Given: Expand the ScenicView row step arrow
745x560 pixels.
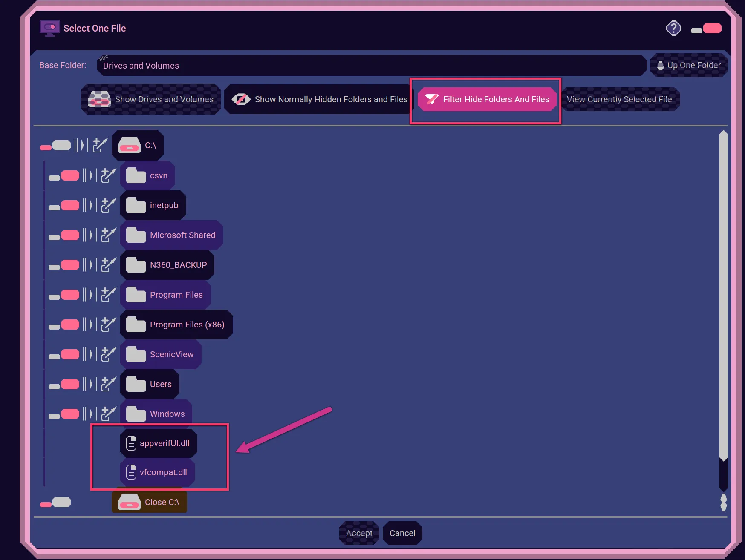Looking at the screenshot, I should click(90, 354).
